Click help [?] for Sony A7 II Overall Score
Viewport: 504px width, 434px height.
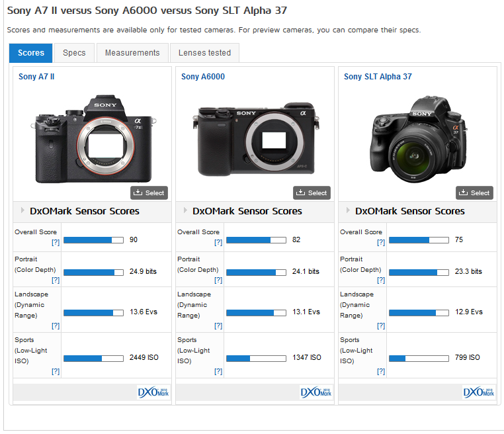point(56,243)
